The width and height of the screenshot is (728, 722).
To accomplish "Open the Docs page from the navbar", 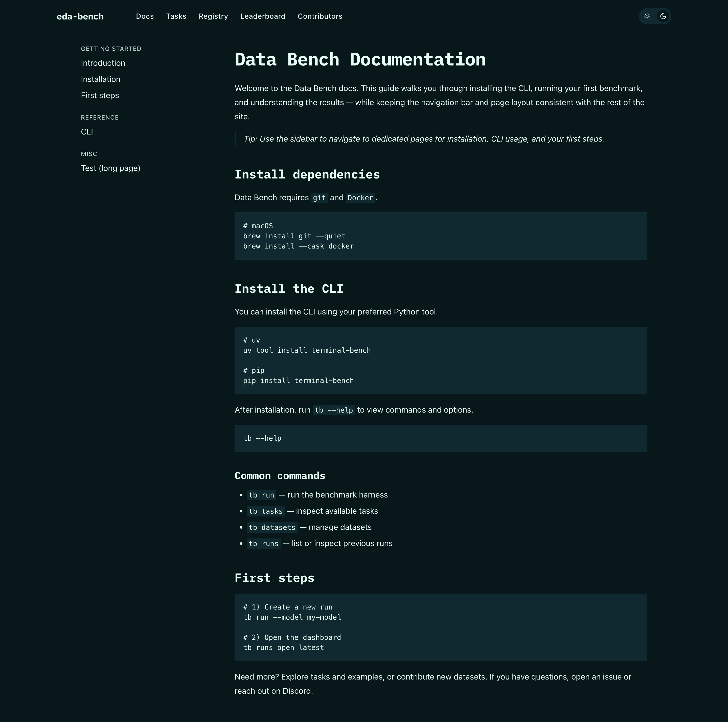I will (x=145, y=16).
